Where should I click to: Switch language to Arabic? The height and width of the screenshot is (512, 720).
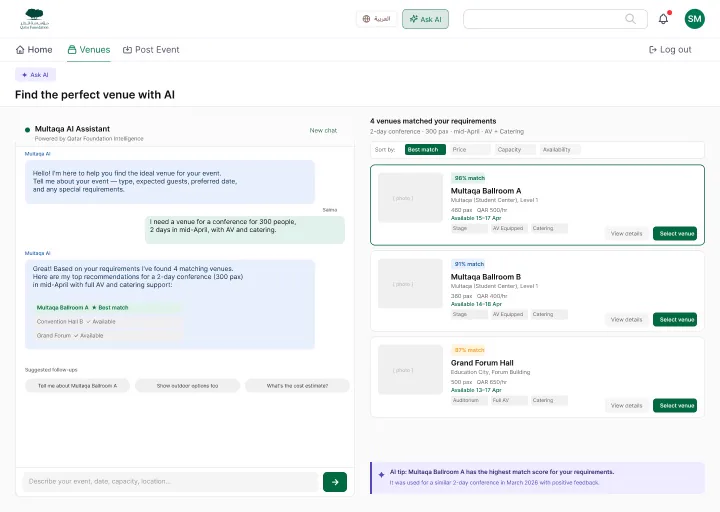click(x=377, y=19)
